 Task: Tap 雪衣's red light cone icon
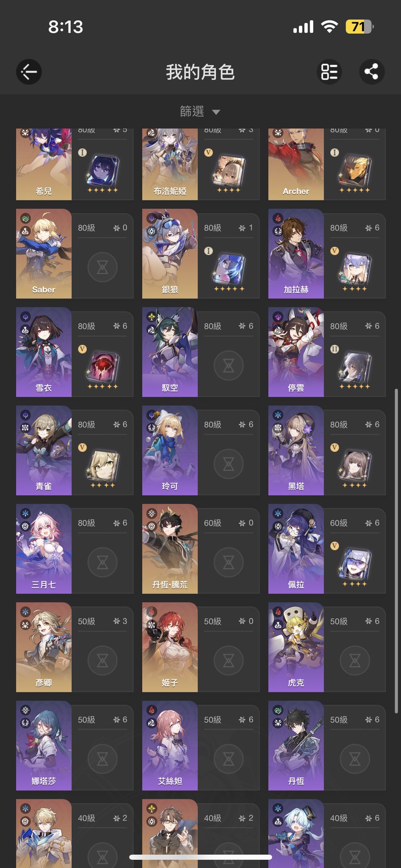pos(103,368)
